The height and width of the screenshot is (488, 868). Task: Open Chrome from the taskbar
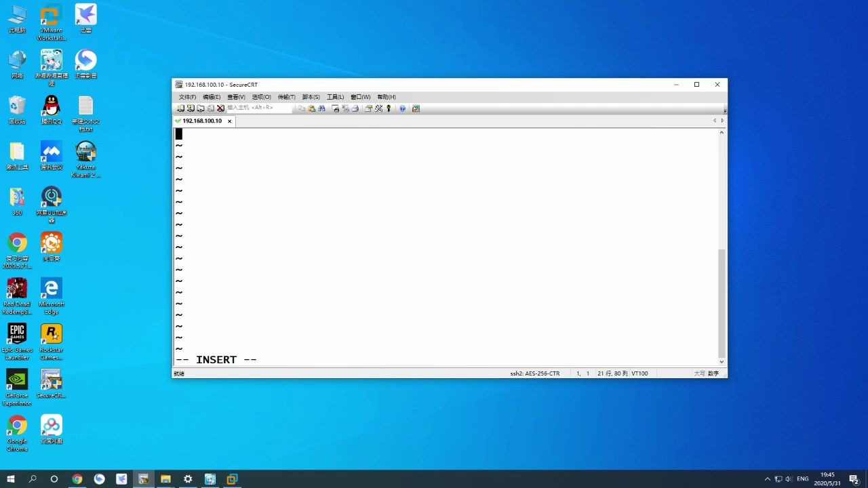(x=77, y=479)
